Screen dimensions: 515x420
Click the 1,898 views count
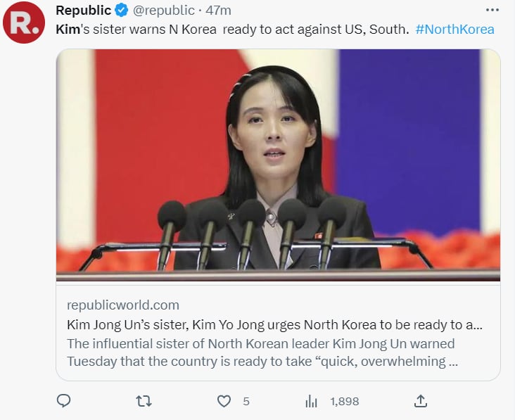[345, 401]
